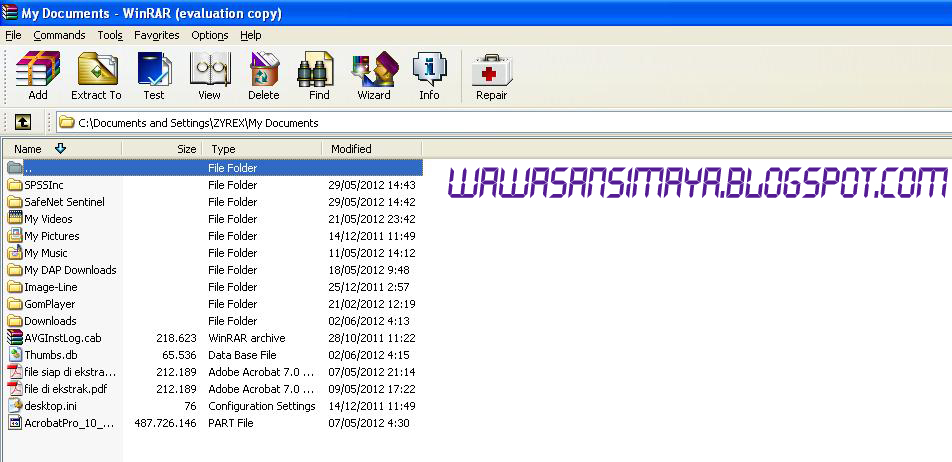Select the SPSSInc folder icon
The height and width of the screenshot is (462, 952).
(15, 185)
